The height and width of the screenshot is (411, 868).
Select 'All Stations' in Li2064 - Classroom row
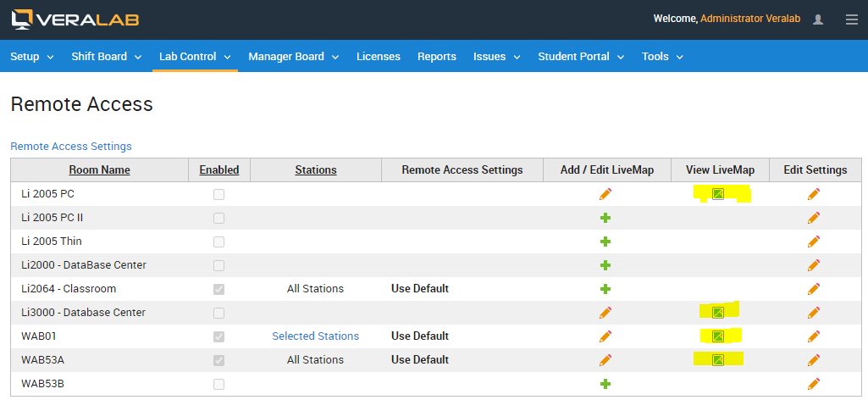(315, 289)
